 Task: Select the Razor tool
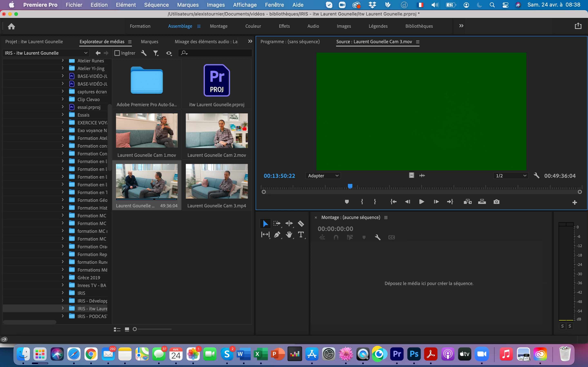pos(301,223)
